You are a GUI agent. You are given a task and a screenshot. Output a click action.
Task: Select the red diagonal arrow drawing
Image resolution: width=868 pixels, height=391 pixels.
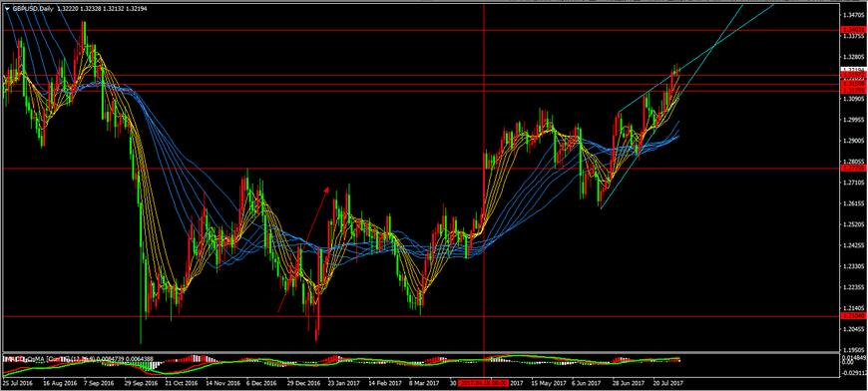[x=303, y=249]
